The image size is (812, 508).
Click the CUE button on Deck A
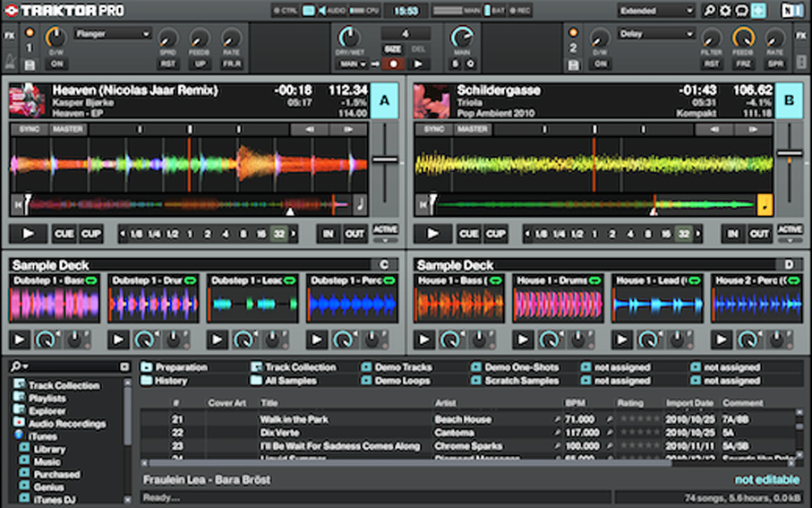(x=64, y=234)
